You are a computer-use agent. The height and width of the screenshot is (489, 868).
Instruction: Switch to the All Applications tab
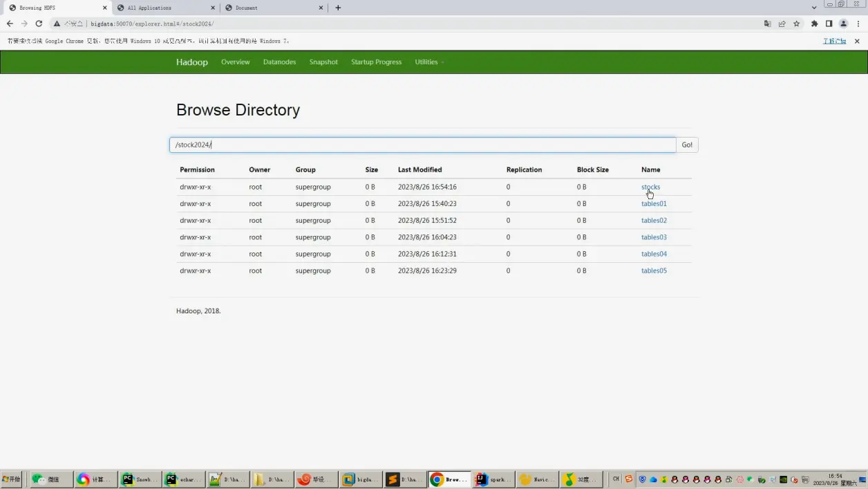point(165,8)
